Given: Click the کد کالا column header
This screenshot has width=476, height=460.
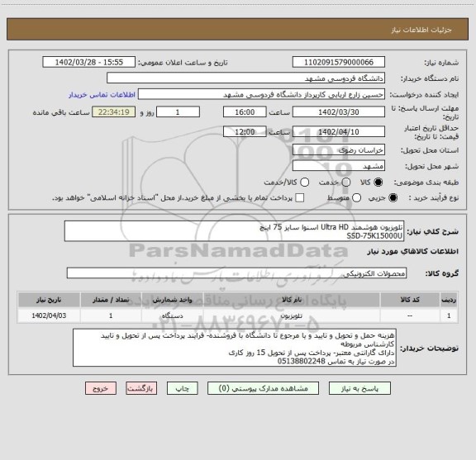Looking at the screenshot, I should (410, 300).
